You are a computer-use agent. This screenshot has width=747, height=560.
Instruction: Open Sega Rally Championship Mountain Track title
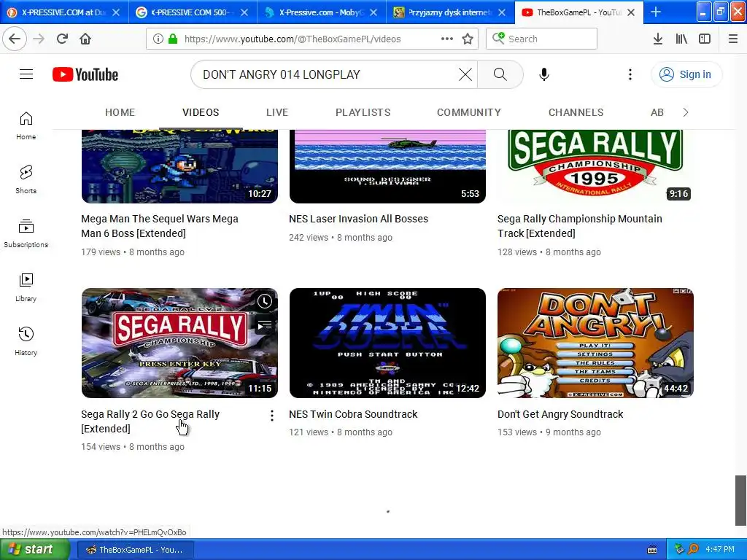(x=580, y=226)
